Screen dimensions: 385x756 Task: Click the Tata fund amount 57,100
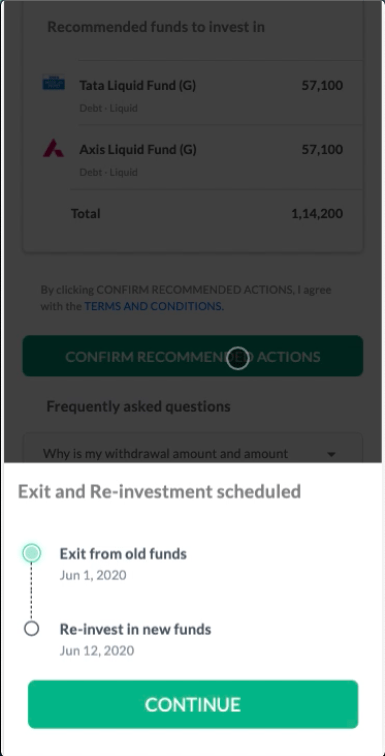click(322, 85)
